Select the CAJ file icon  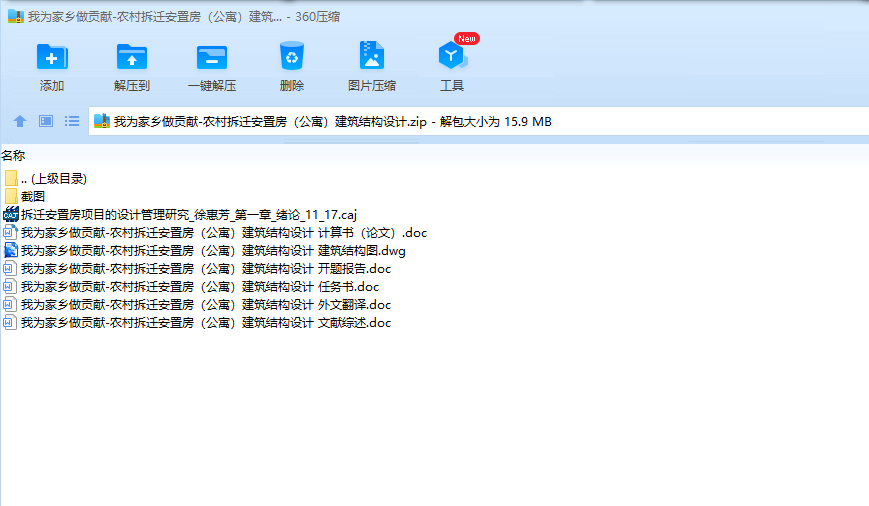coord(11,214)
